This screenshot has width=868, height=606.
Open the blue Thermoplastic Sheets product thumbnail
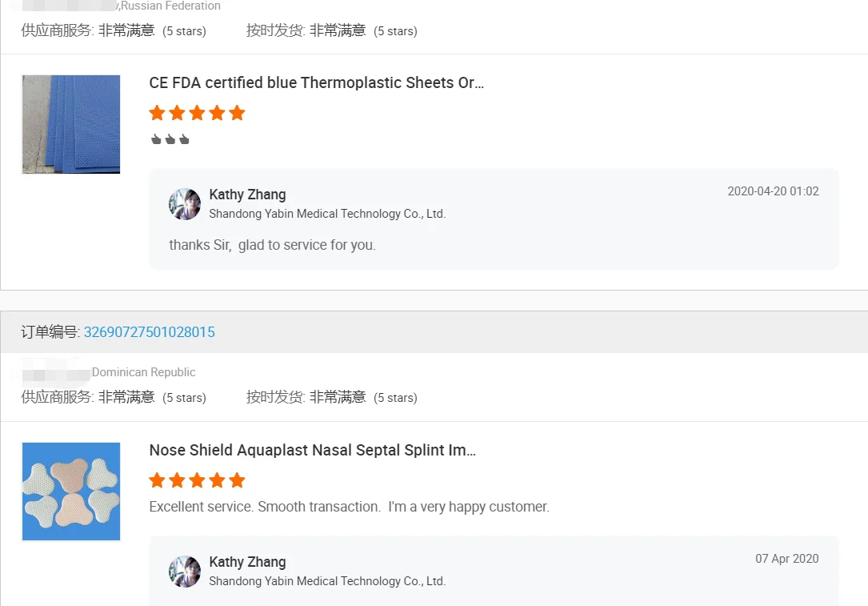(x=71, y=124)
